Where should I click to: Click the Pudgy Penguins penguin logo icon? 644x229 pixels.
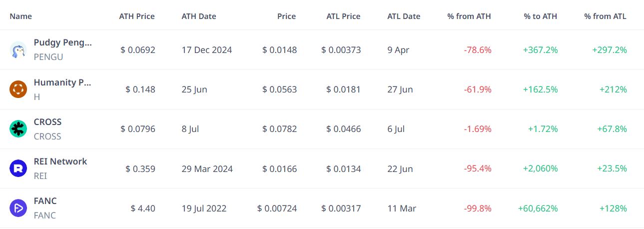pyautogui.click(x=18, y=50)
